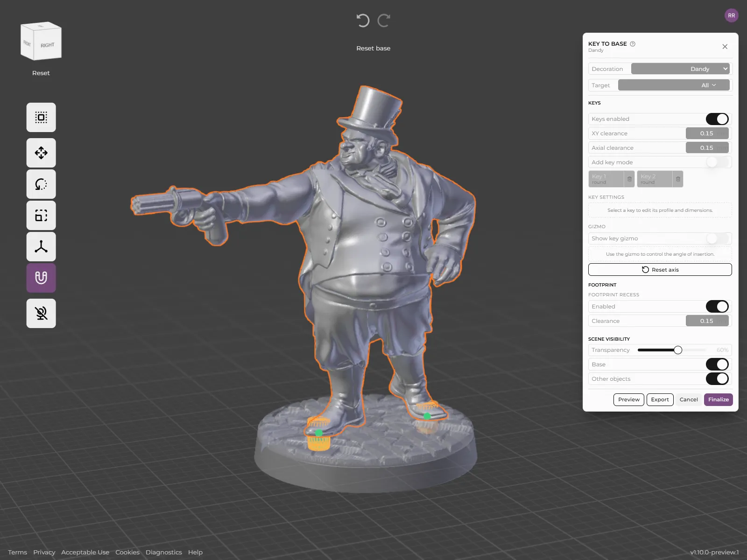This screenshot has height=560, width=747.
Task: Toggle Other objects visibility switch
Action: 717,379
